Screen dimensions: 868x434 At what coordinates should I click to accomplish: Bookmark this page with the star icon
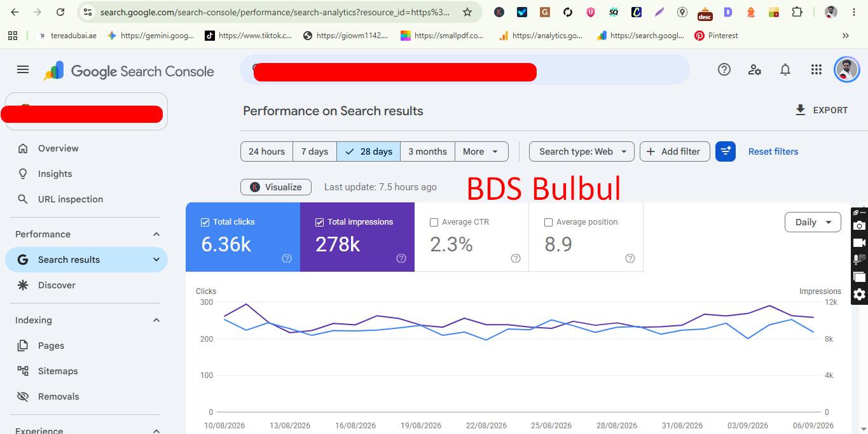[467, 12]
